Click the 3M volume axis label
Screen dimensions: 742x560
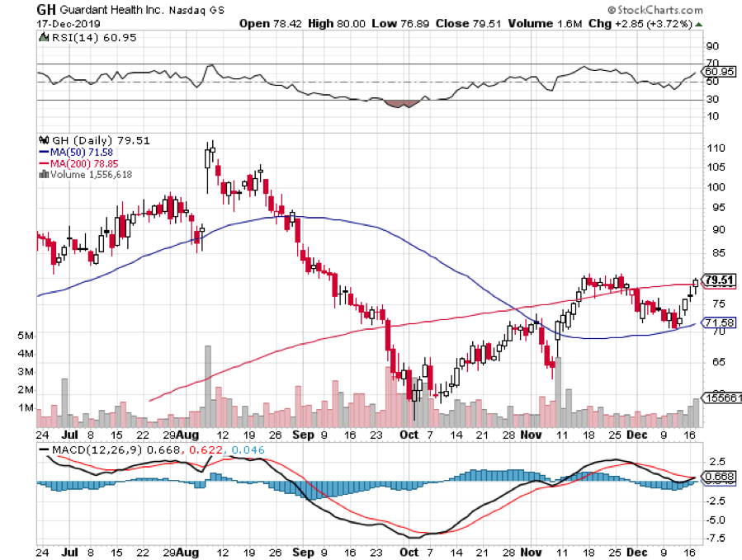(x=26, y=372)
